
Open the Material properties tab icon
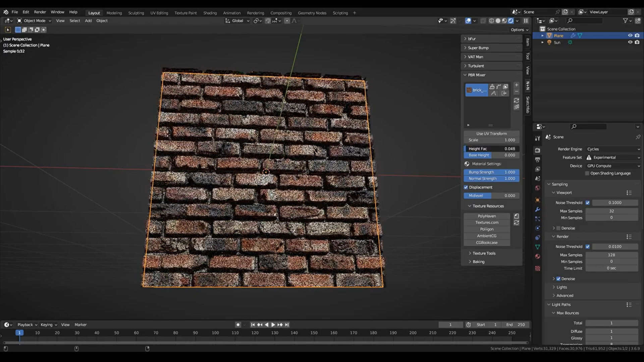[538, 256]
